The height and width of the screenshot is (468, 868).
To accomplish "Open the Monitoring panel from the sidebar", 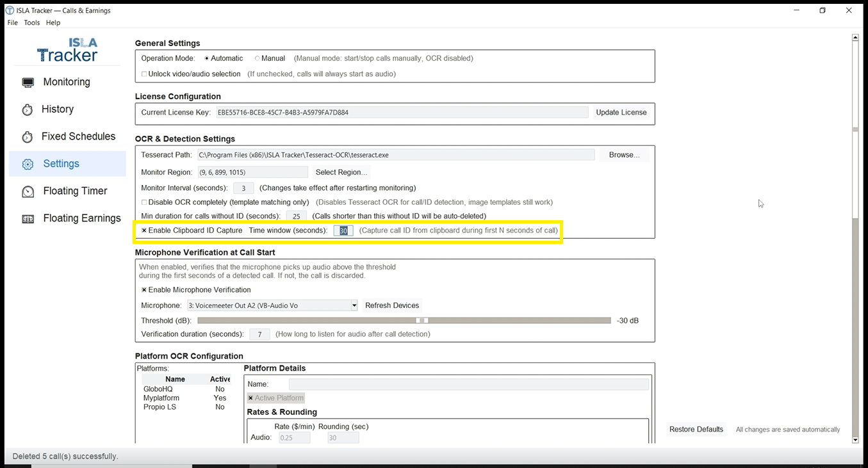I will click(66, 82).
